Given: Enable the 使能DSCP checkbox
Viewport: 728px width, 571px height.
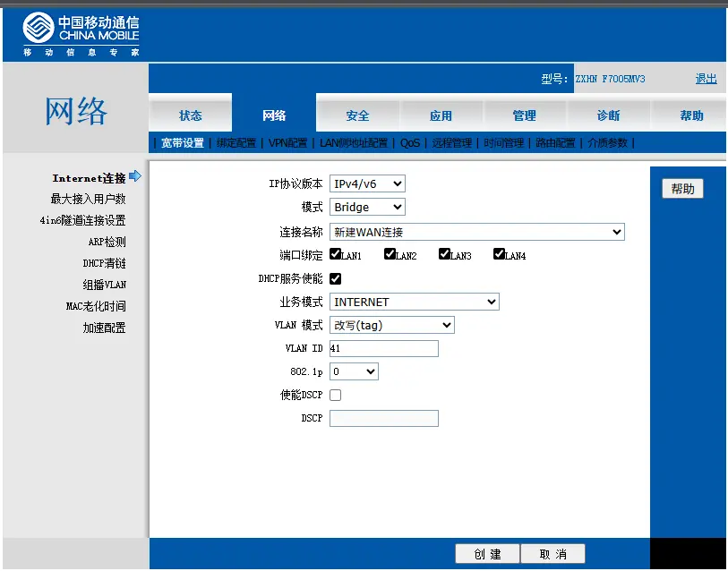Looking at the screenshot, I should click(x=336, y=395).
